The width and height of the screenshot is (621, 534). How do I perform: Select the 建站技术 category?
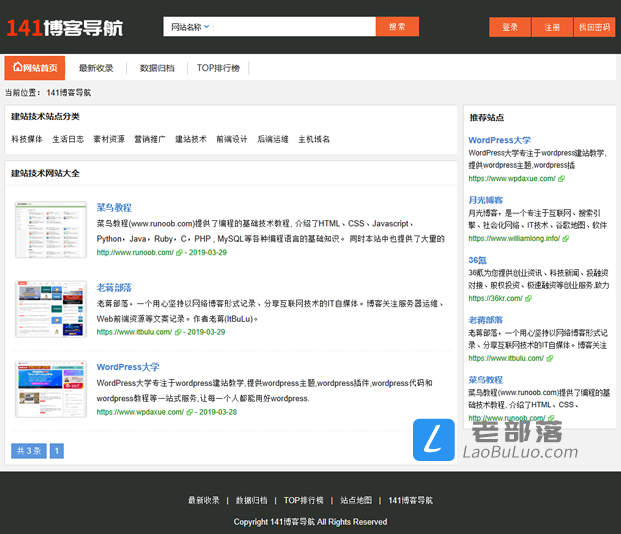click(191, 139)
